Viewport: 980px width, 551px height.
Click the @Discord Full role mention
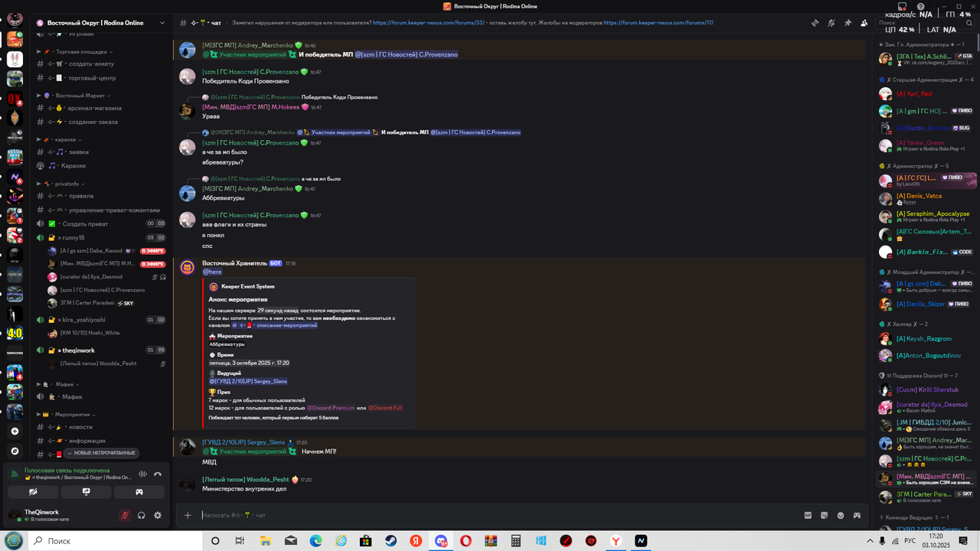tap(385, 408)
